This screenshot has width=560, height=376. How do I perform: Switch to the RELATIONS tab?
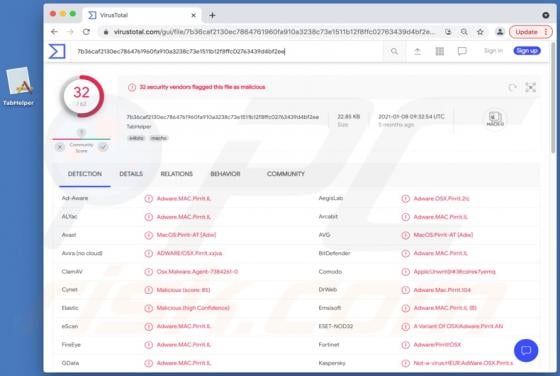[x=176, y=174]
